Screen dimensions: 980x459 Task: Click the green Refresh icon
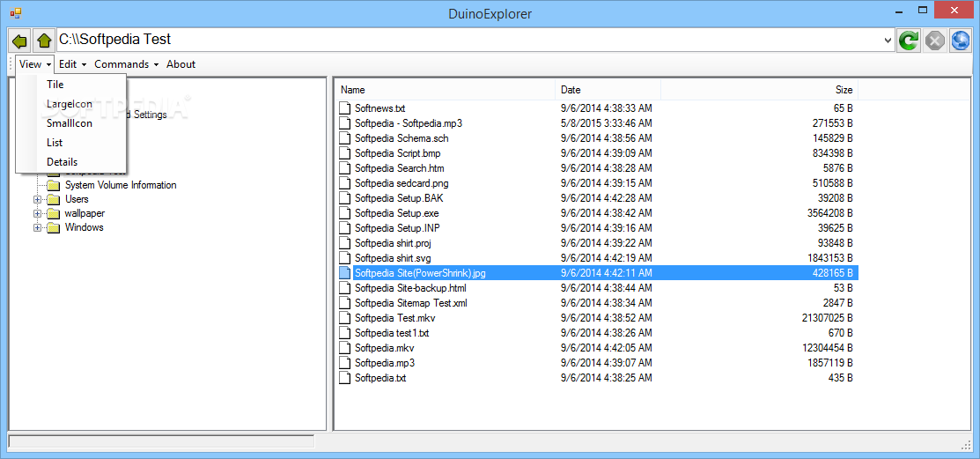pyautogui.click(x=909, y=41)
